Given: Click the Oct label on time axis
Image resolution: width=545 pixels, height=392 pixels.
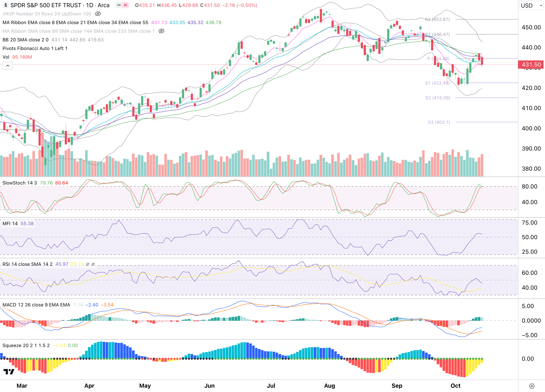Looking at the screenshot, I should click(x=455, y=386).
